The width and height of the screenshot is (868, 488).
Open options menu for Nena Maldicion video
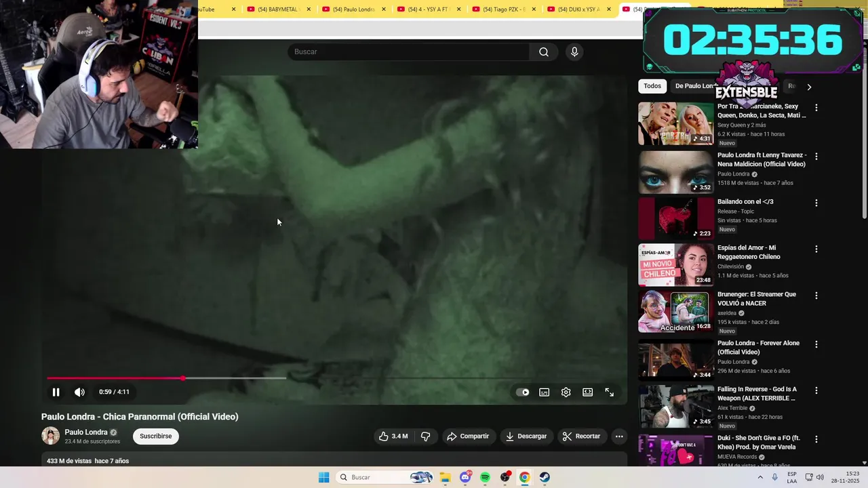point(816,157)
